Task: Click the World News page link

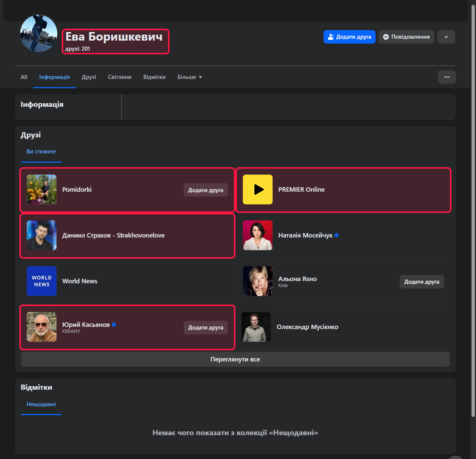Action: 80,281
